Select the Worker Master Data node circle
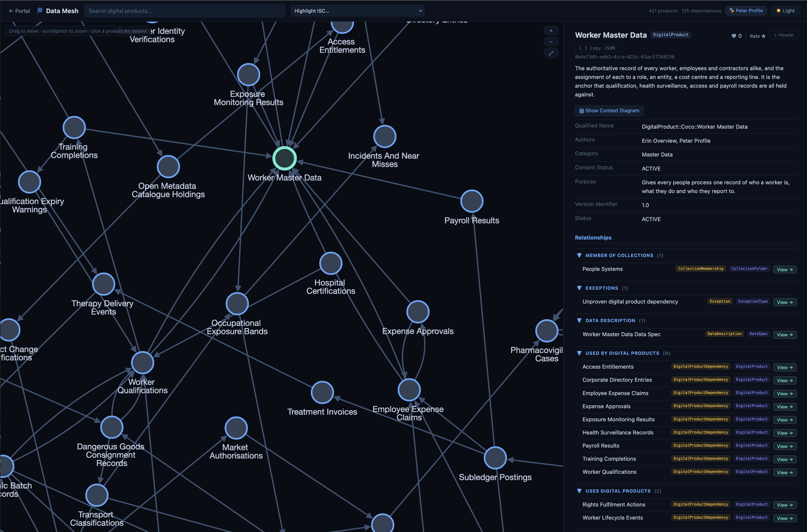807x532 pixels. (x=285, y=159)
